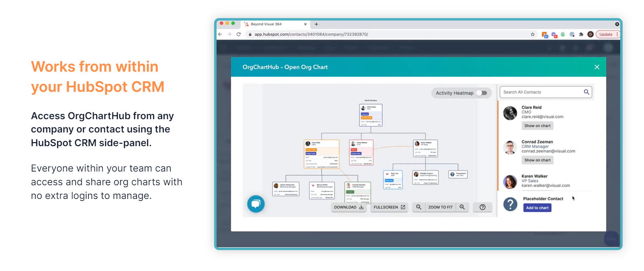The width and height of the screenshot is (644, 271).
Task: Show Clare Reid on chart
Action: pos(537,126)
